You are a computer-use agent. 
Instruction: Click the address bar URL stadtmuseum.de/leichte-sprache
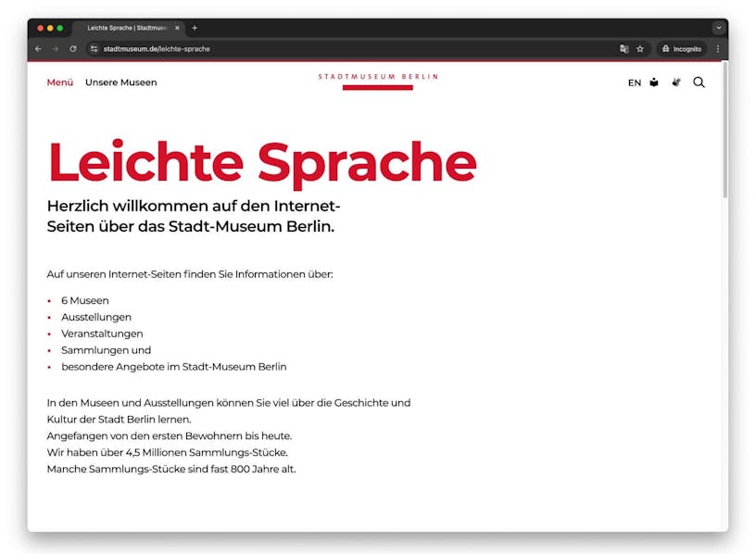157,49
